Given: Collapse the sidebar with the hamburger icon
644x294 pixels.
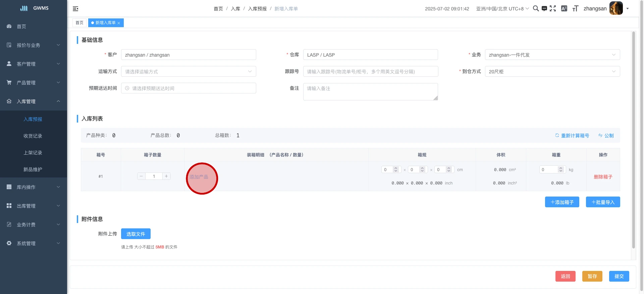Looking at the screenshot, I should 75,9.
